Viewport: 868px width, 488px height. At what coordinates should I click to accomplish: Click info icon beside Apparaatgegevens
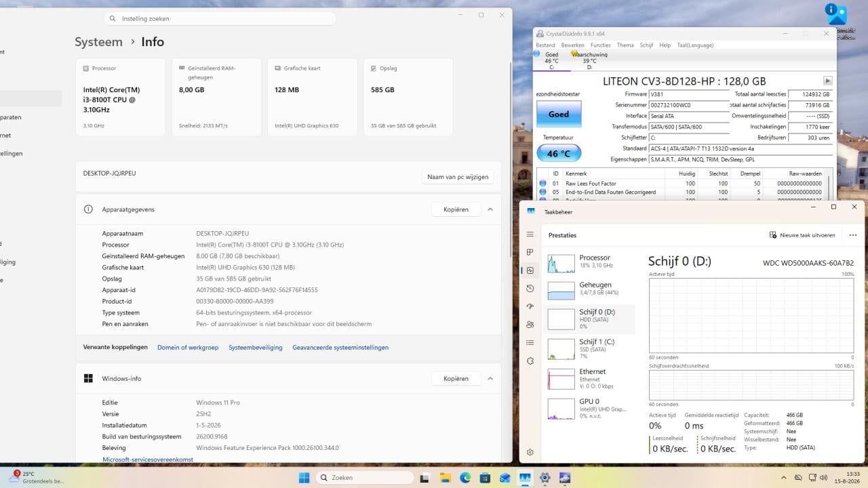click(x=88, y=209)
